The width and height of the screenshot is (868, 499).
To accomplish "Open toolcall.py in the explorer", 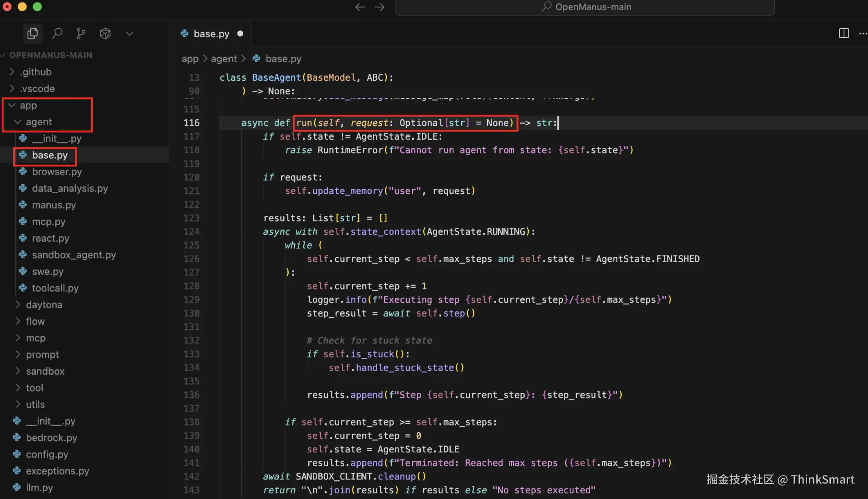I will click(55, 289).
